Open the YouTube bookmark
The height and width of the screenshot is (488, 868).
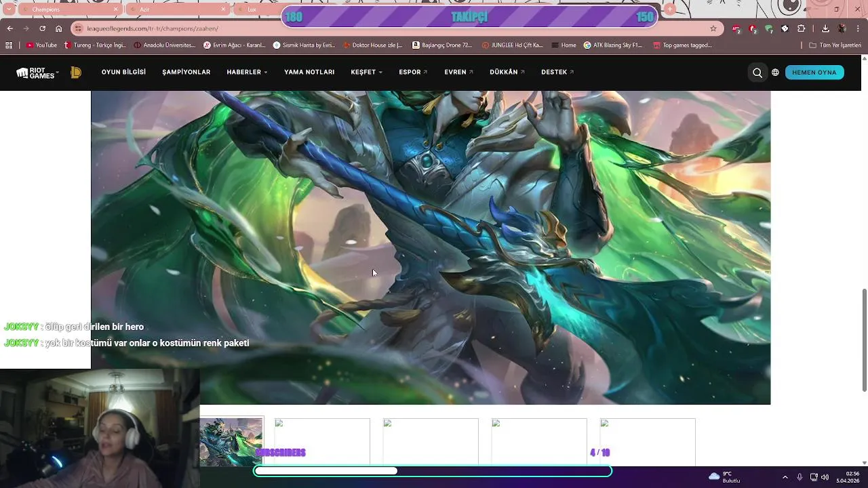pyautogui.click(x=41, y=45)
